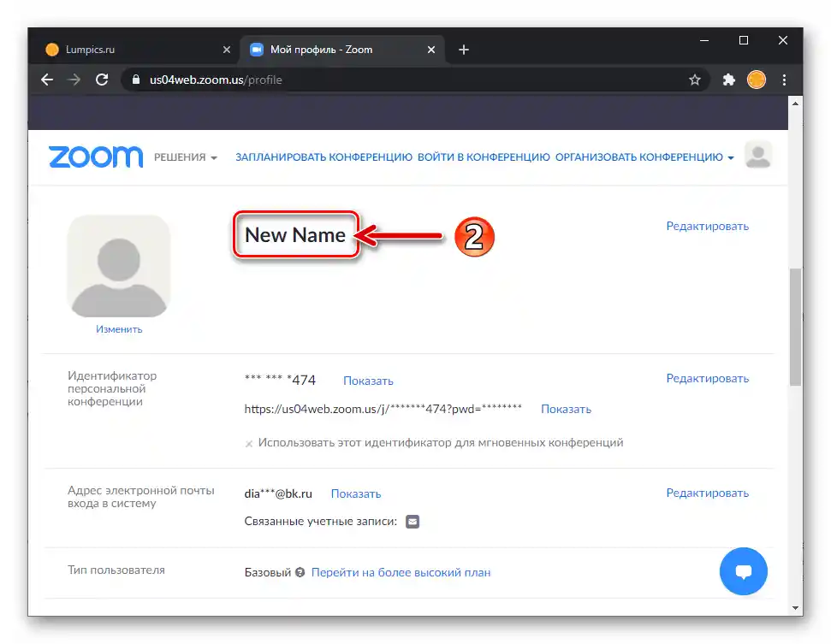Image resolution: width=831 pixels, height=644 pixels.
Task: Click Редактировать for personal meeting ID
Action: (x=708, y=379)
